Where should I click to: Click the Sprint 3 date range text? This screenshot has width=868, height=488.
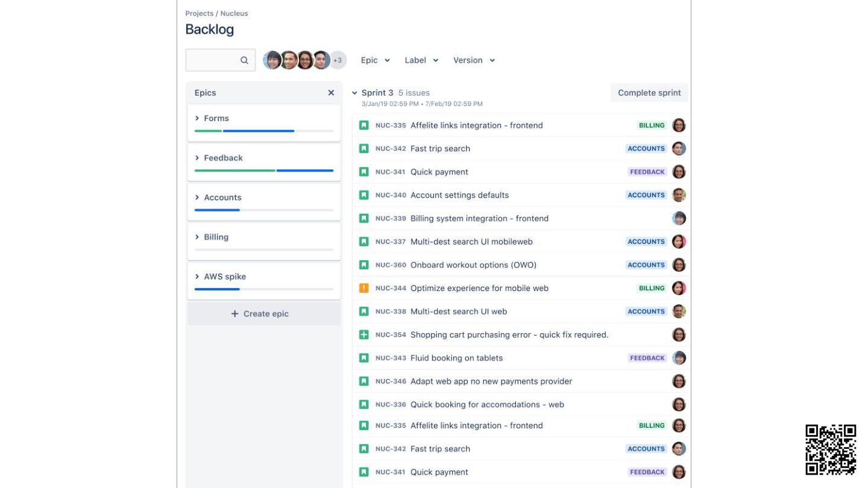pos(422,104)
